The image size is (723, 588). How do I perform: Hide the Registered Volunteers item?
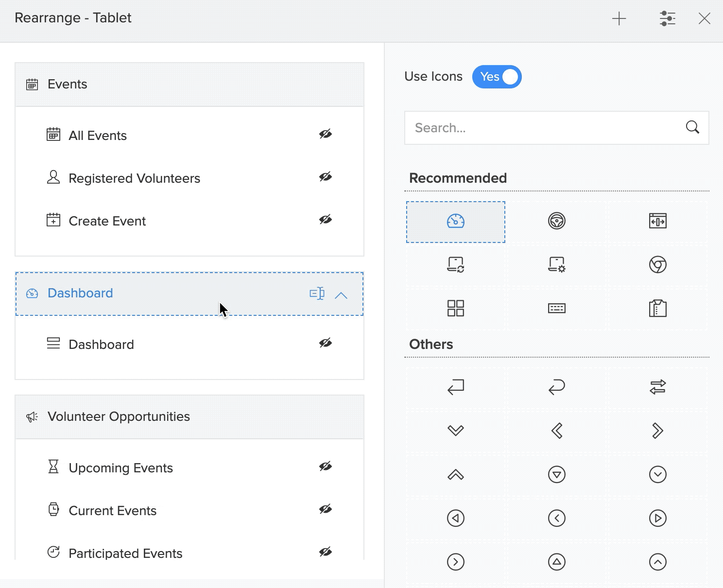(x=325, y=177)
